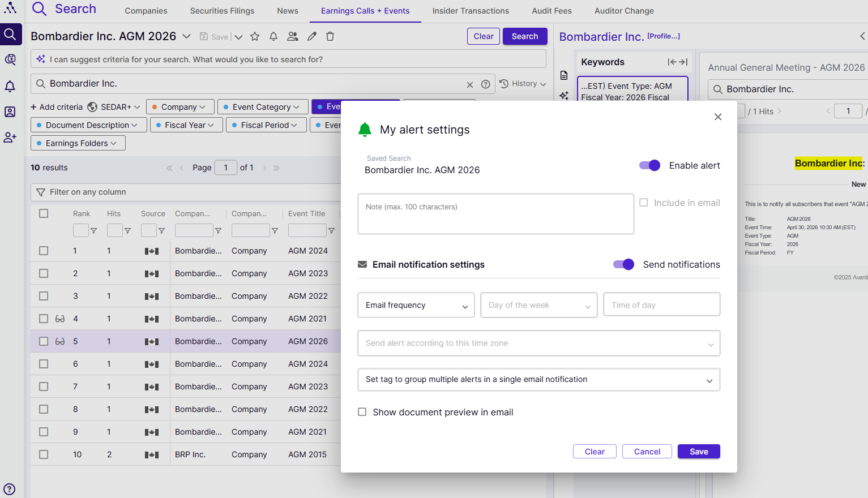This screenshot has height=498, width=868.
Task: Switch to the News tab
Action: coord(288,11)
